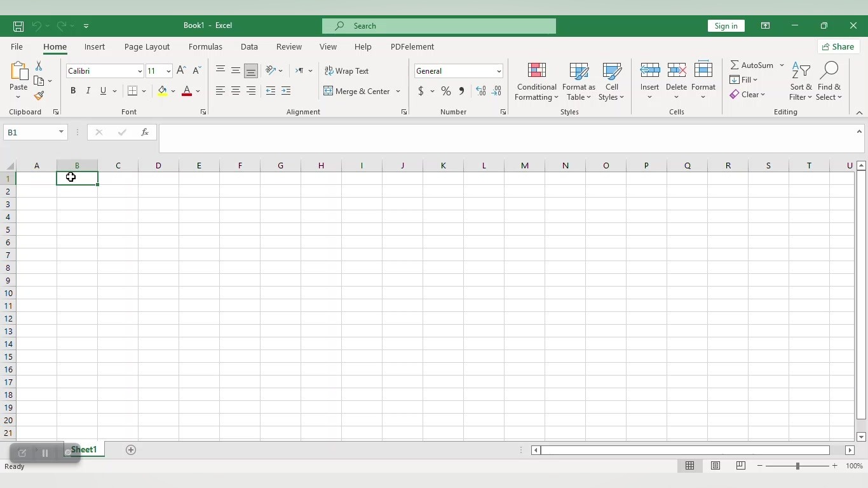This screenshot has height=488, width=868.
Task: Open the Format as Table gallery
Action: [578, 81]
